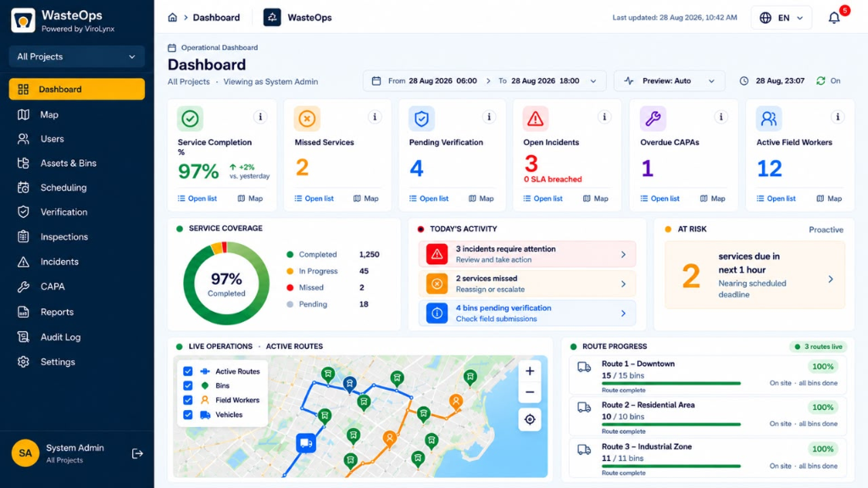Click the WasteOps badge icon in header
868x488 pixels.
272,17
